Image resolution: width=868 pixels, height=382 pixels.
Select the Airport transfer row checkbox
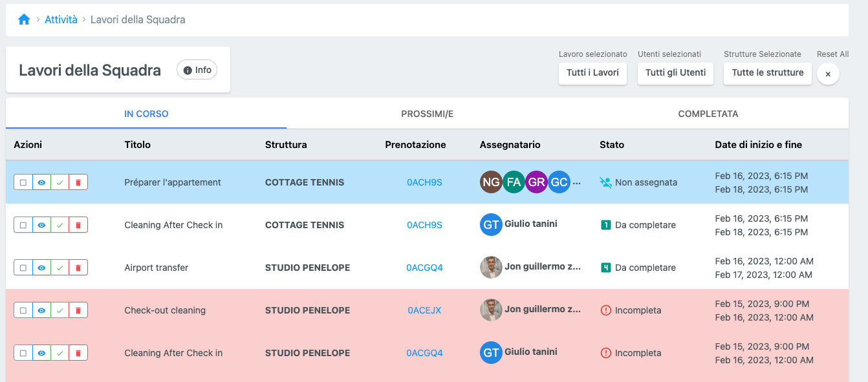(x=23, y=268)
